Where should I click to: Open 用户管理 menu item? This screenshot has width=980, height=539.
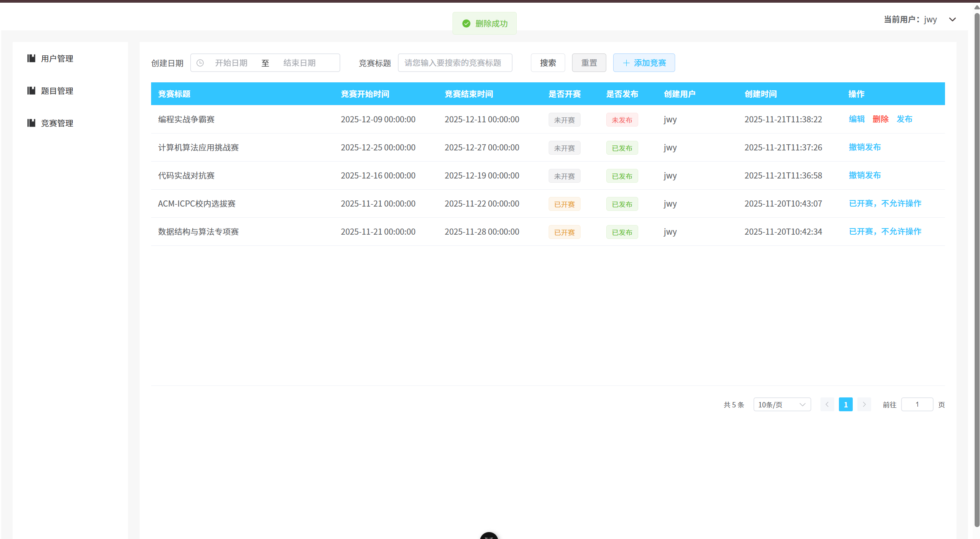coord(57,58)
